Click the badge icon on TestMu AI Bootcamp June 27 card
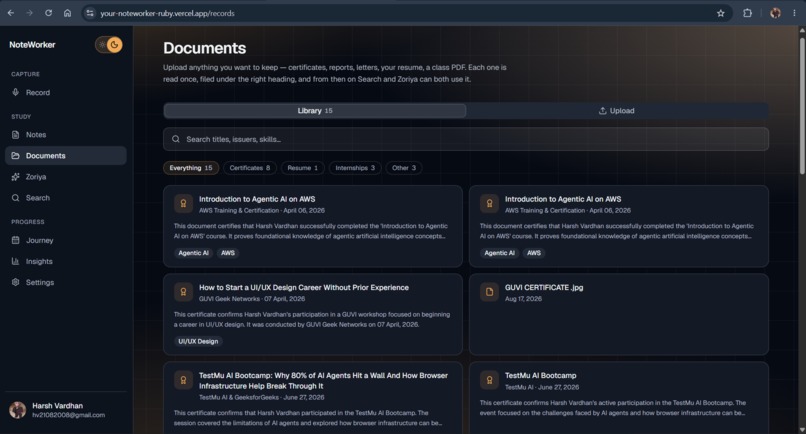This screenshot has width=806, height=434. click(489, 380)
